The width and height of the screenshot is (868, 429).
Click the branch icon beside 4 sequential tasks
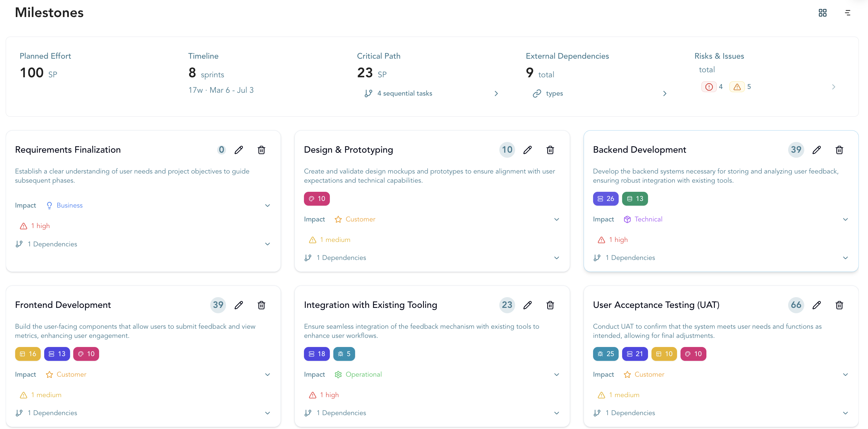click(368, 93)
